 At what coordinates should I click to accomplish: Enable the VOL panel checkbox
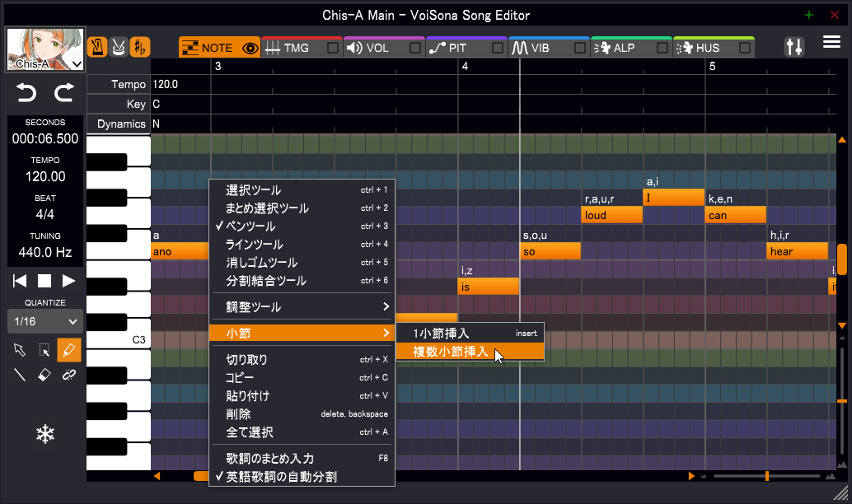pyautogui.click(x=416, y=47)
